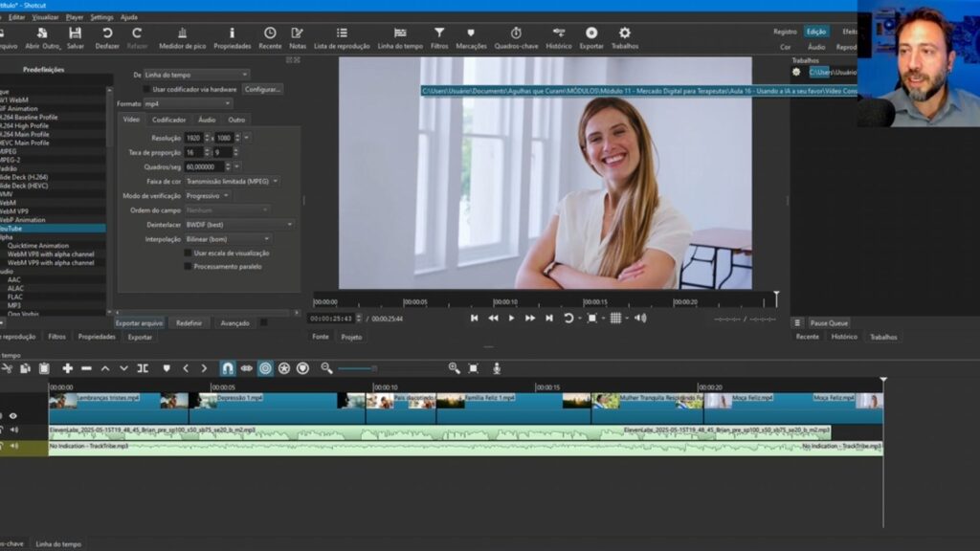This screenshot has height=551, width=980.
Task: Click the timeline cut scissors icon
Action: [8, 368]
